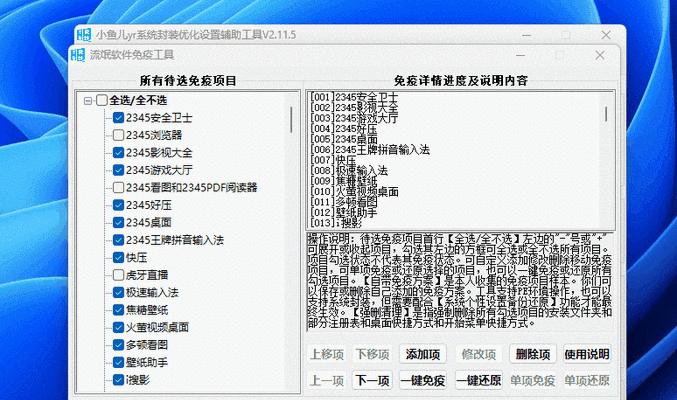This screenshot has width=677, height=400.
Task: Minimize the 流氓软件免疫工具 window
Action: click(520, 55)
